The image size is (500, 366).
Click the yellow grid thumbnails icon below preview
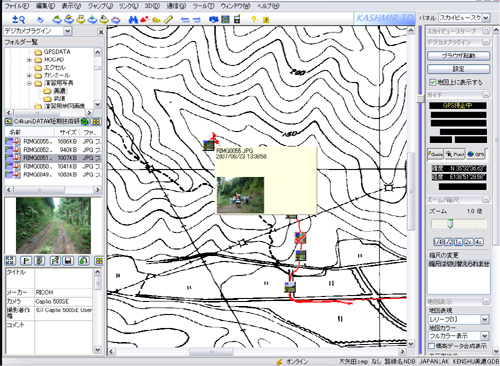pos(99,261)
